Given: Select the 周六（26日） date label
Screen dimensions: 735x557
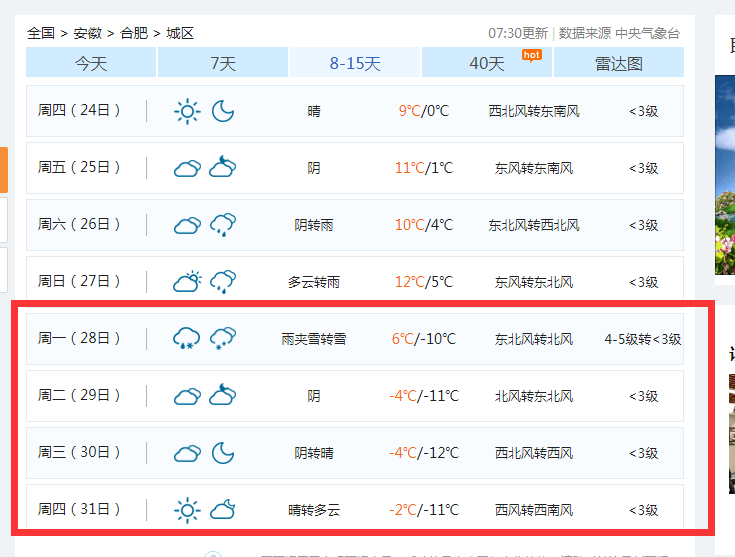Looking at the screenshot, I should (79, 224).
